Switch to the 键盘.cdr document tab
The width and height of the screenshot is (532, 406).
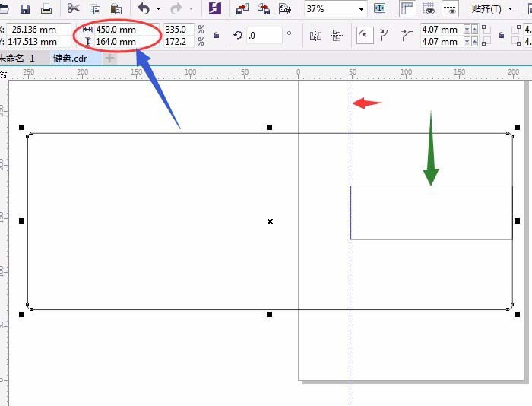(75, 58)
